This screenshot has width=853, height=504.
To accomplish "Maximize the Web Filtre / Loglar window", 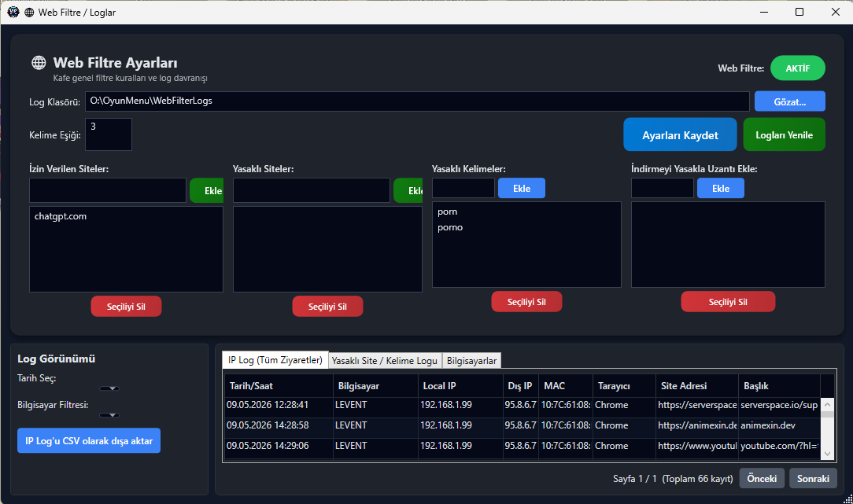I will [x=799, y=12].
